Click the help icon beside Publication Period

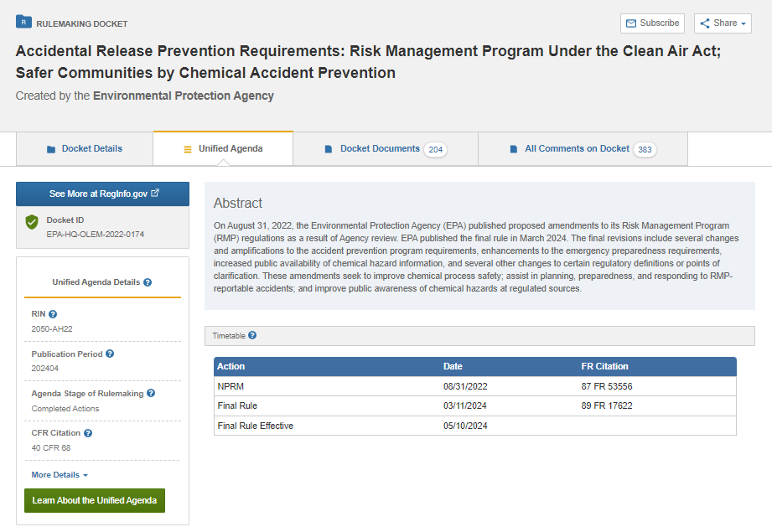110,354
